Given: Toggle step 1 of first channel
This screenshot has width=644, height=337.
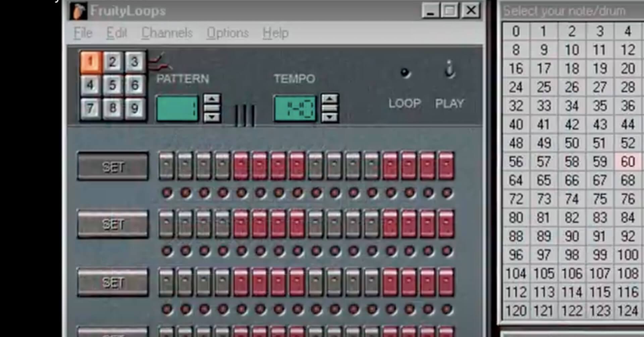Looking at the screenshot, I should [x=166, y=166].
